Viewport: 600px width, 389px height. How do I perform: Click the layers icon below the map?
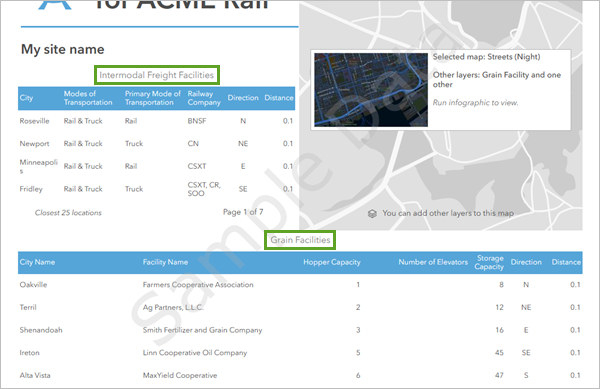tap(372, 213)
